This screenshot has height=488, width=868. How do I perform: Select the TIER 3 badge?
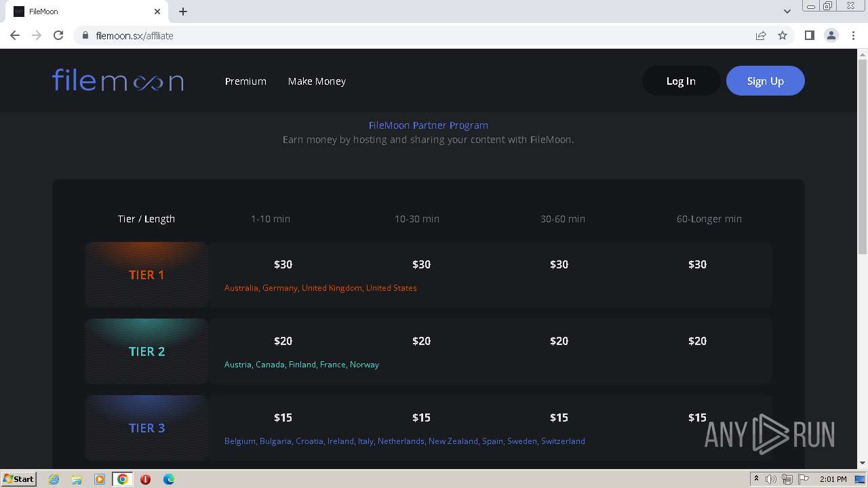click(x=146, y=428)
